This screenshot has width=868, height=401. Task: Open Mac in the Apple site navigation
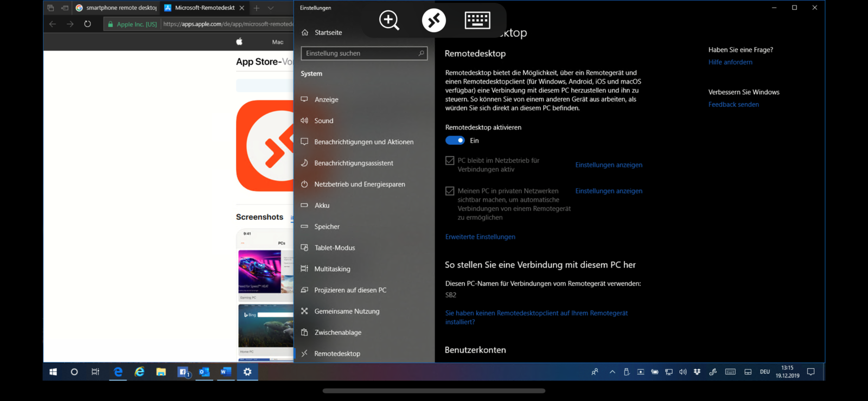(x=278, y=42)
